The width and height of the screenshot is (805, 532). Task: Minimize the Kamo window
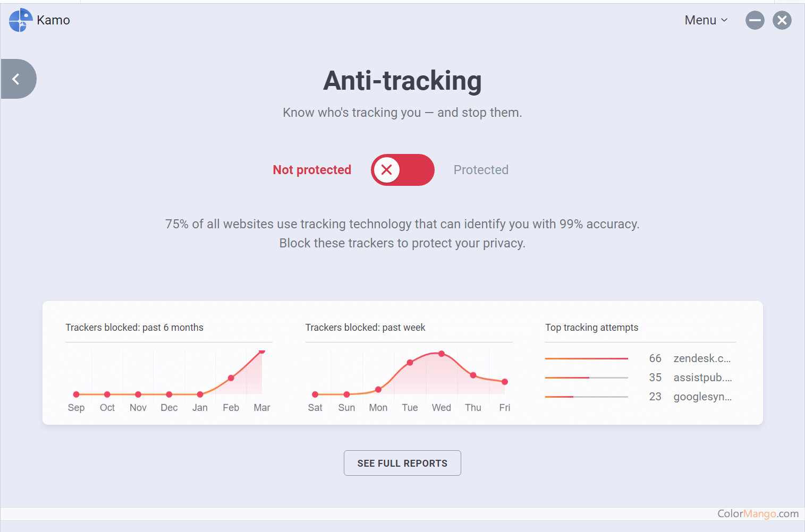point(755,21)
